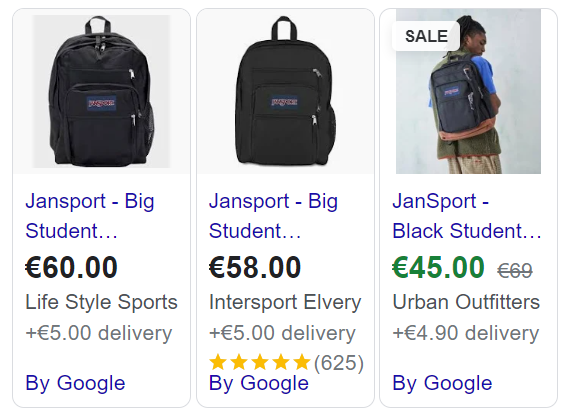568x417 pixels.
Task: Click the five-star rating icons
Action: coord(260,363)
